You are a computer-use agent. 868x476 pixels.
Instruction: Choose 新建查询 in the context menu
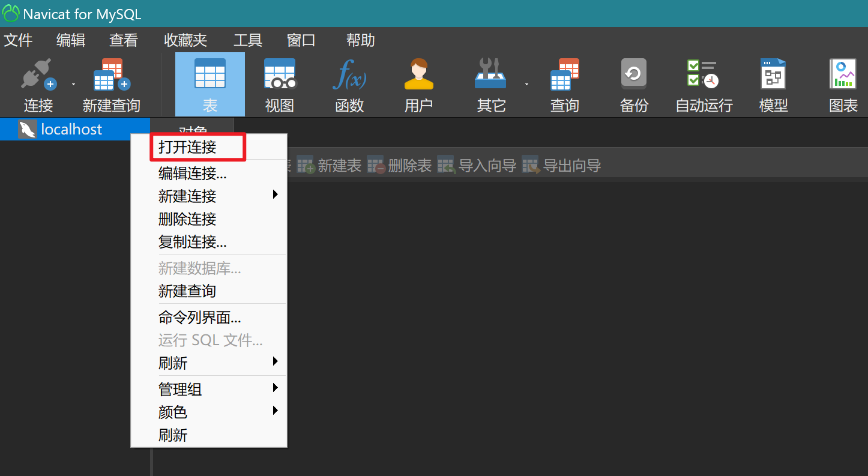point(209,291)
